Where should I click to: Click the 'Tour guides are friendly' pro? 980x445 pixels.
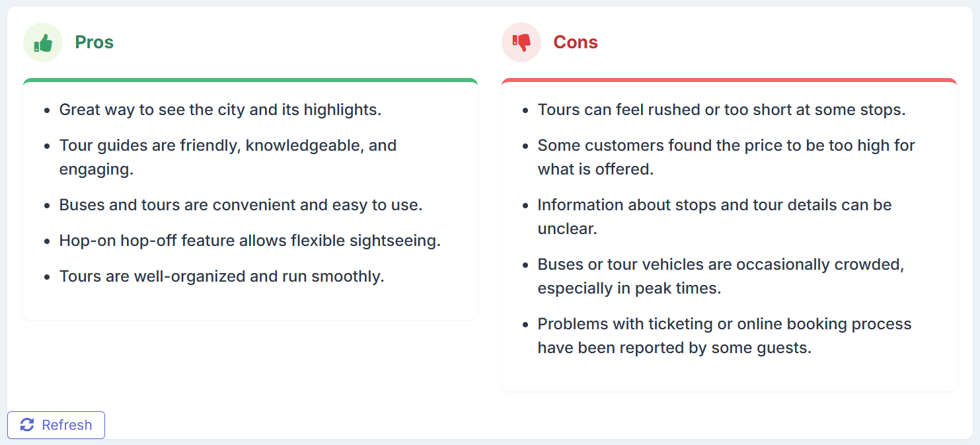(227, 157)
